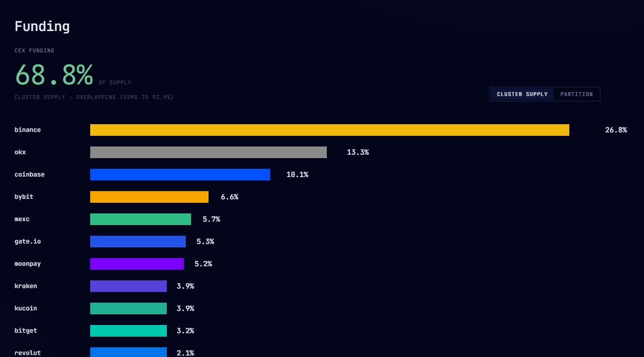
Task: Select the 13.3% value for okx
Action: pyautogui.click(x=358, y=152)
